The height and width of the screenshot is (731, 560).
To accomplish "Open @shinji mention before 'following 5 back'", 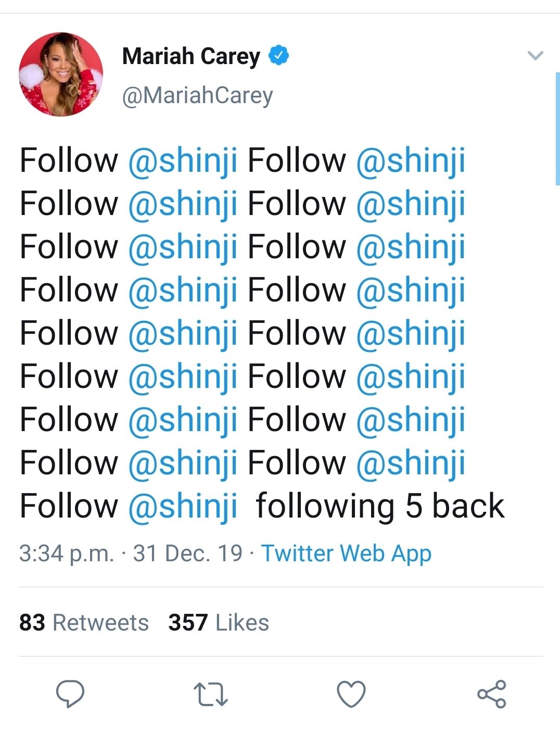I will pyautogui.click(x=183, y=506).
